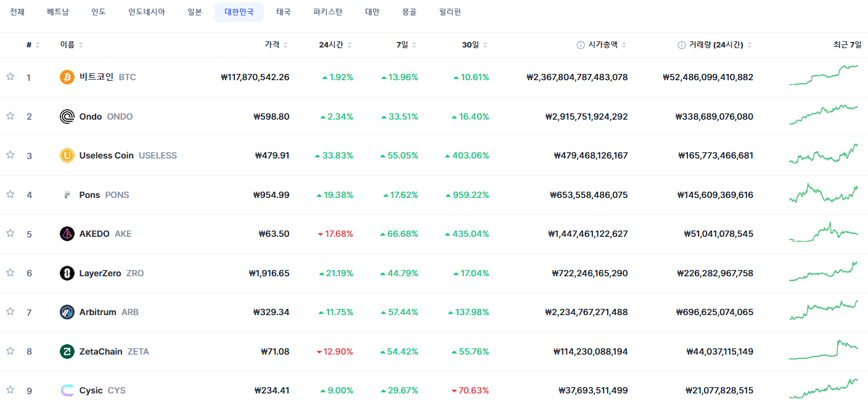Switch to the 일본 tab
868x407 pixels.
pos(195,12)
